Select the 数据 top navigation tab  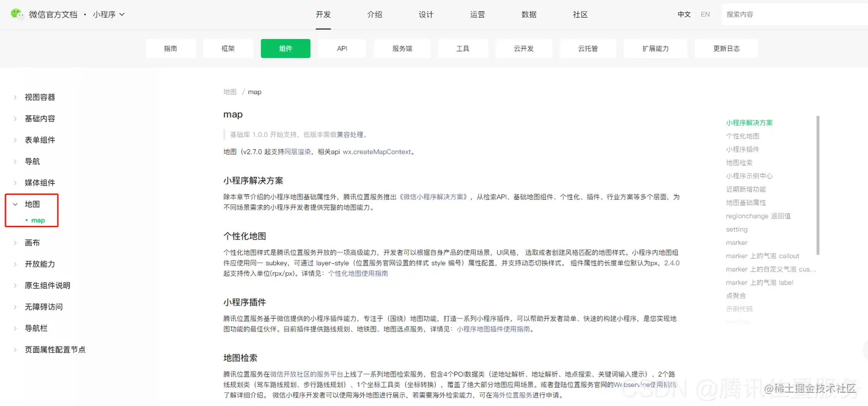pos(529,14)
